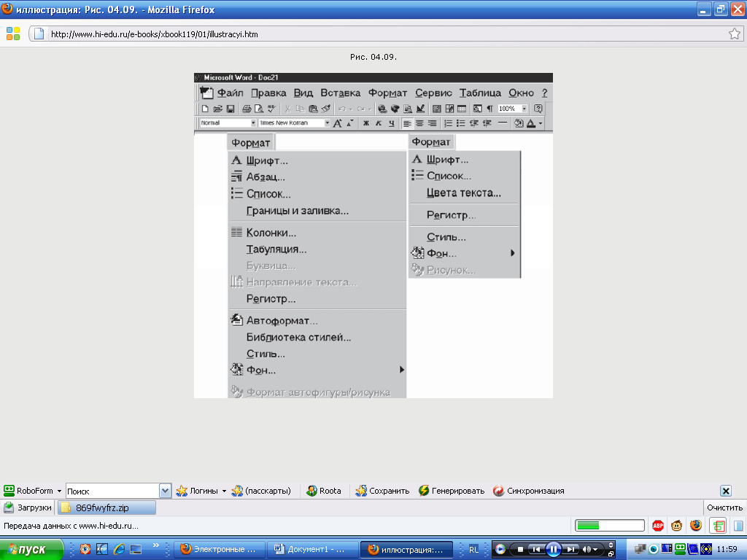
Task: Click the Синхронизация button
Action: click(528, 491)
